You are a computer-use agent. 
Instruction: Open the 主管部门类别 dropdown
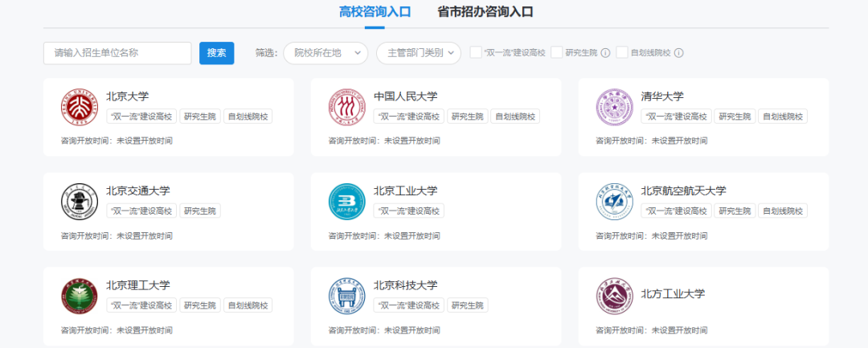click(x=419, y=53)
